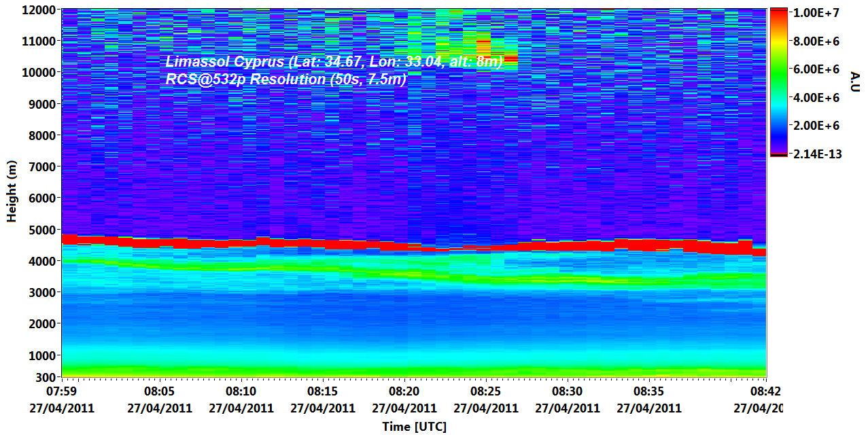Select the RCS@532p Resolution annotation text
868x441 pixels.
tap(286, 79)
